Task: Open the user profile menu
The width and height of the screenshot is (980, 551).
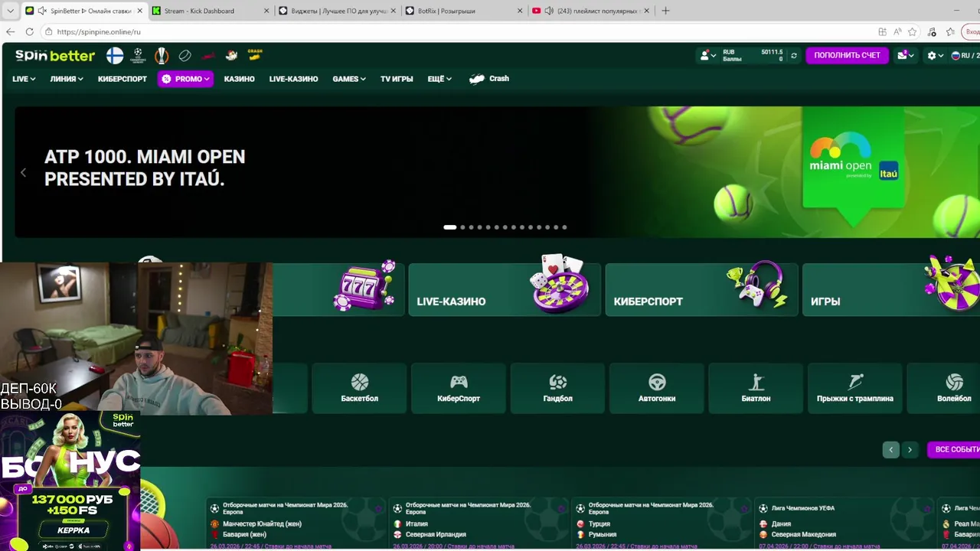Action: point(707,55)
